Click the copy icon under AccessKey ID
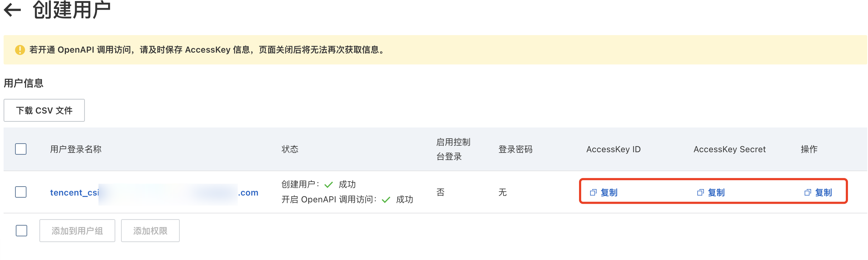This screenshot has height=260, width=868. [593, 193]
